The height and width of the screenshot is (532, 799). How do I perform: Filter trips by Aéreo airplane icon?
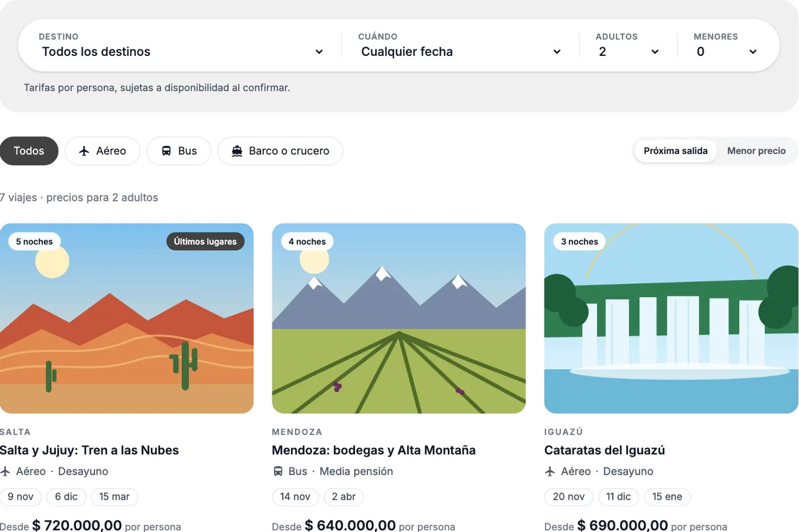pyautogui.click(x=84, y=151)
